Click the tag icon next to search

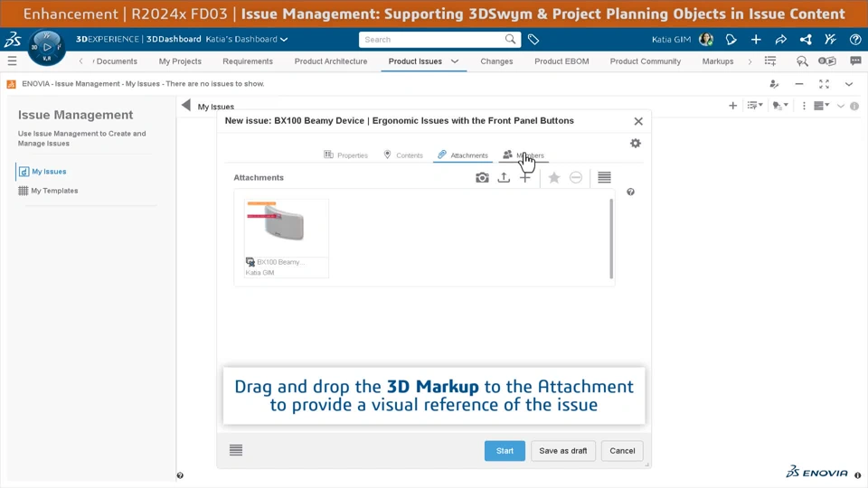533,39
